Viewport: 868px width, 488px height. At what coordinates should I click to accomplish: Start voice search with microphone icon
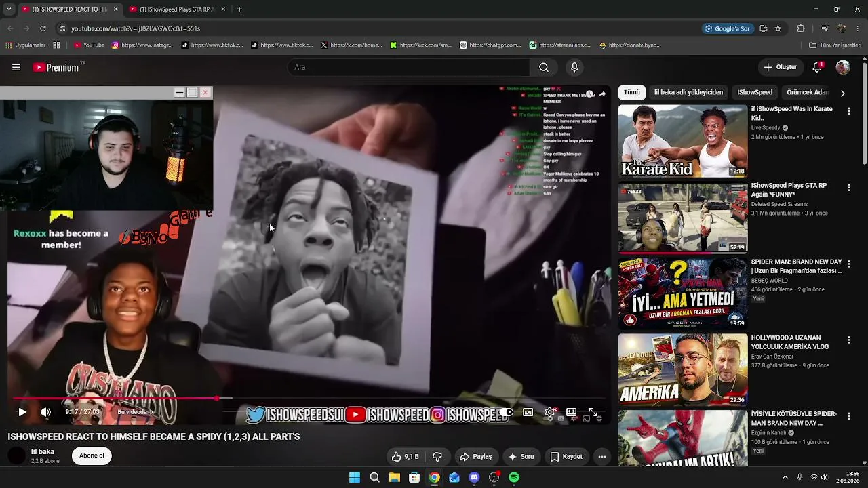(x=574, y=67)
